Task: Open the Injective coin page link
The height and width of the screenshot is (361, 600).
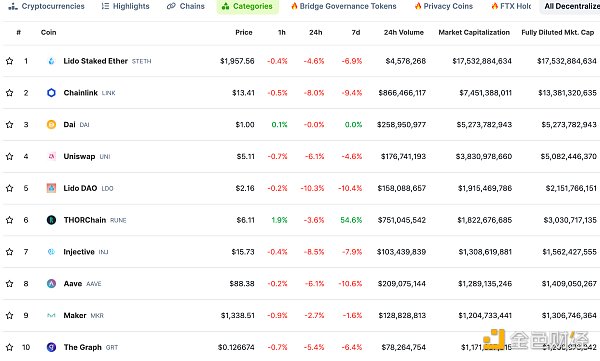Action: tap(79, 252)
